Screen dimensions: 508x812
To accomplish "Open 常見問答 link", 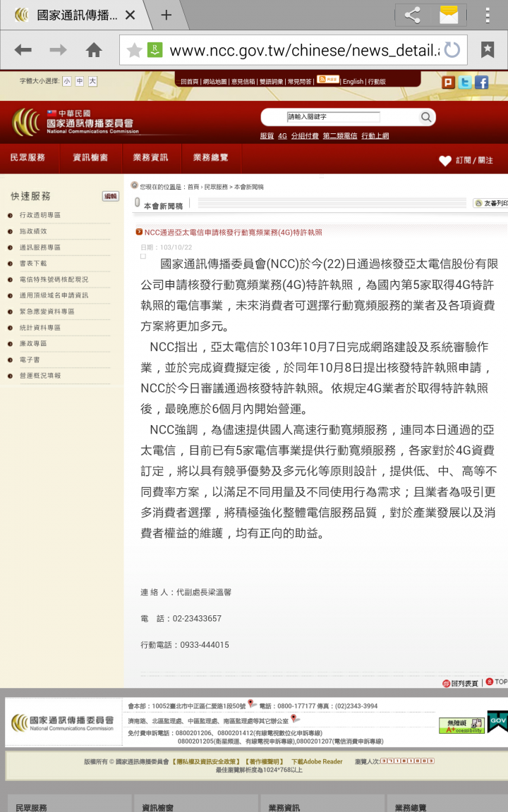I will [300, 82].
